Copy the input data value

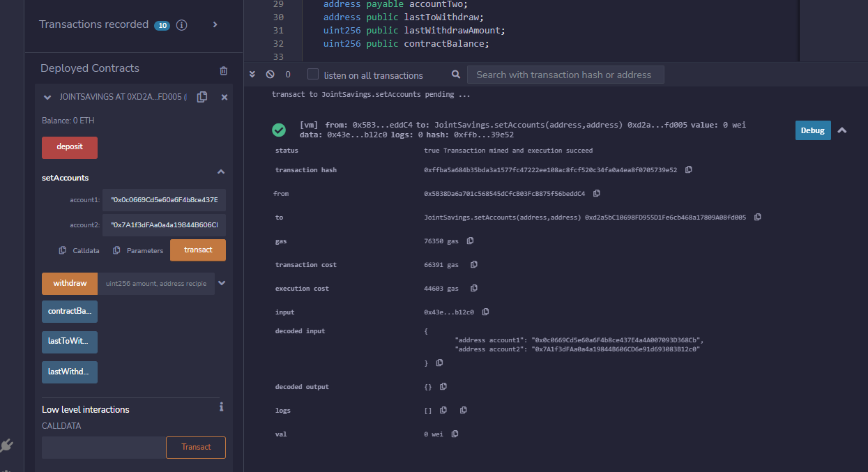[x=486, y=312]
